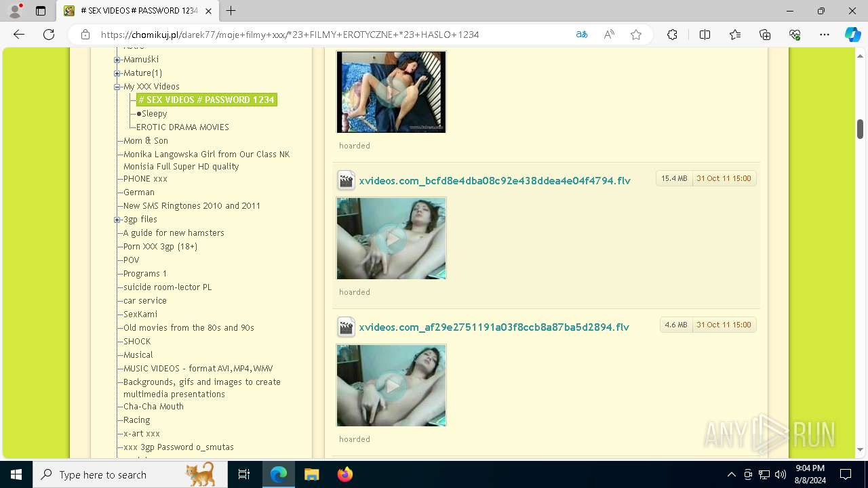The image size is (868, 488).
Task: Open A guide for new hamsters
Action: coord(174,232)
